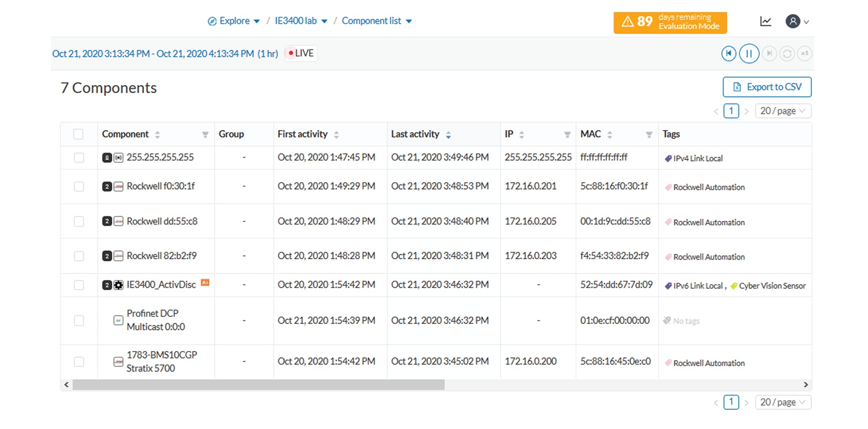The image size is (868, 429).
Task: Click the IPv6 Link Local tag
Action: (x=694, y=286)
